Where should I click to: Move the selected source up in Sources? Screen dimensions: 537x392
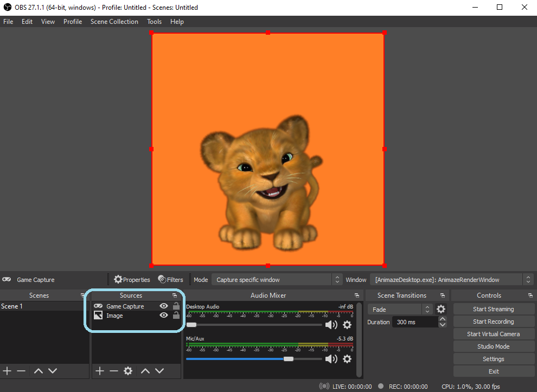point(144,371)
